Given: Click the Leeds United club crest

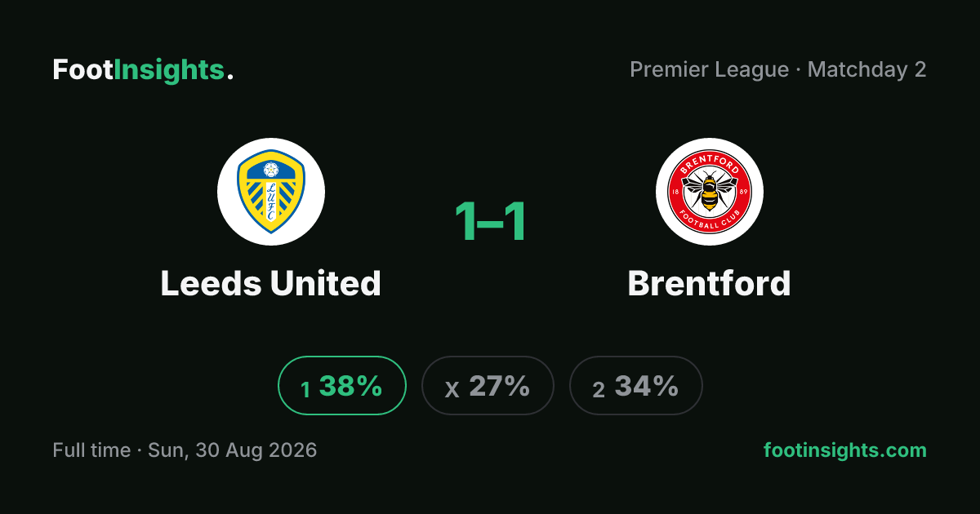Looking at the screenshot, I should [x=271, y=192].
